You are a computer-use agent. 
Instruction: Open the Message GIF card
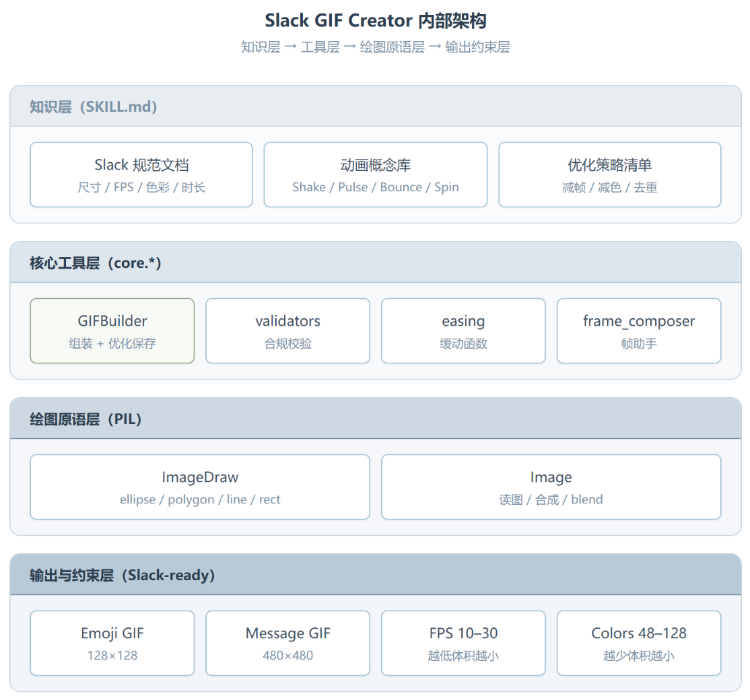pos(288,643)
